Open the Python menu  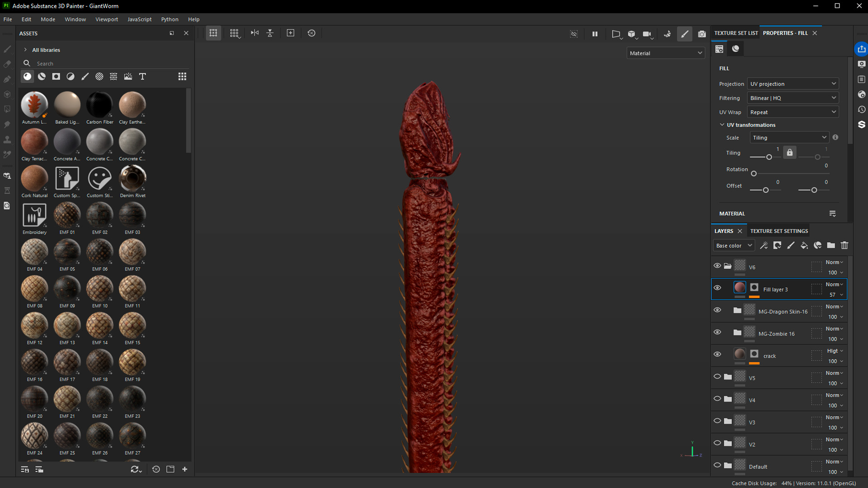point(170,19)
